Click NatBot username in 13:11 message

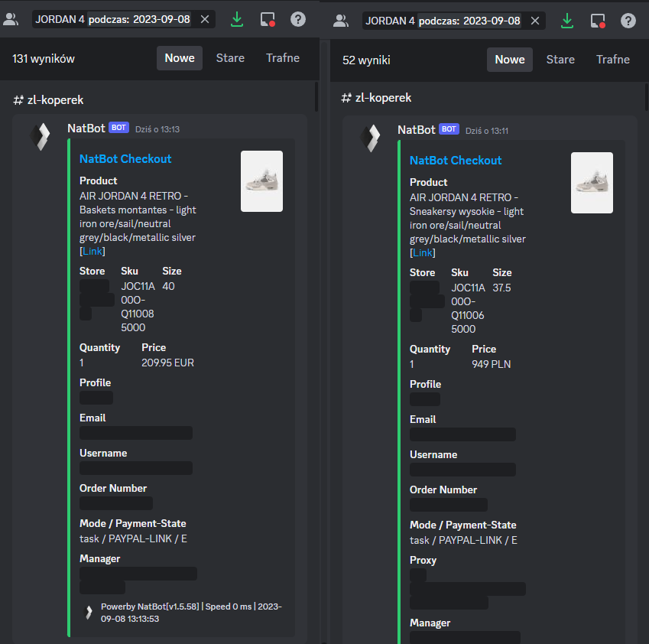tap(417, 130)
